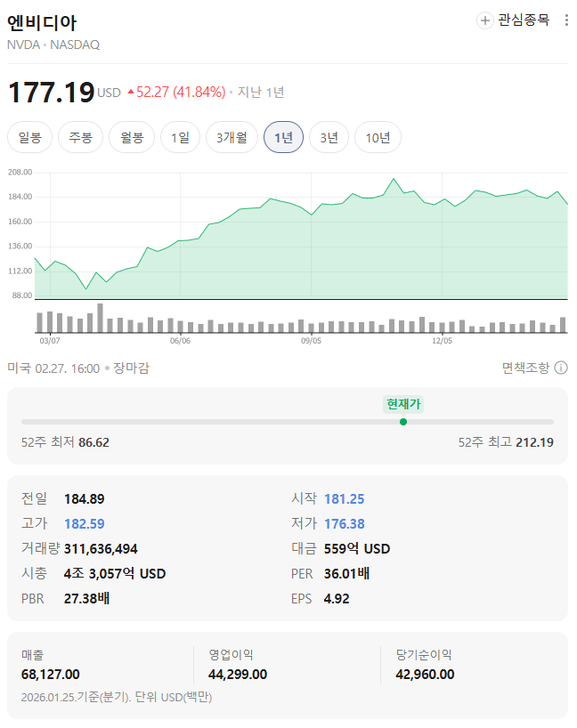Click the EPS value 4.92

click(x=337, y=599)
